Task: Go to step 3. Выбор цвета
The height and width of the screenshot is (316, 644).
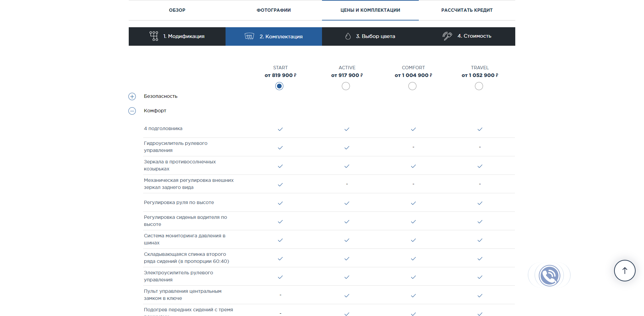Action: coord(375,36)
